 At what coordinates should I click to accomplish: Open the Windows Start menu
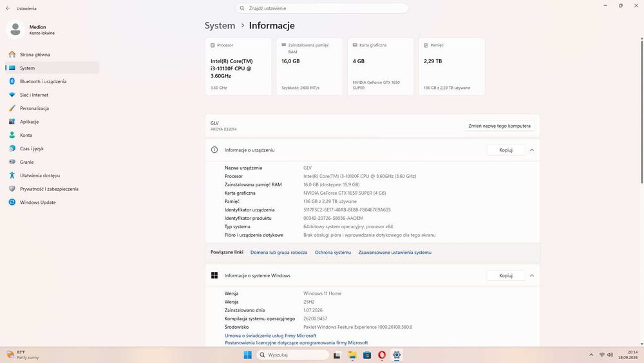point(248,355)
